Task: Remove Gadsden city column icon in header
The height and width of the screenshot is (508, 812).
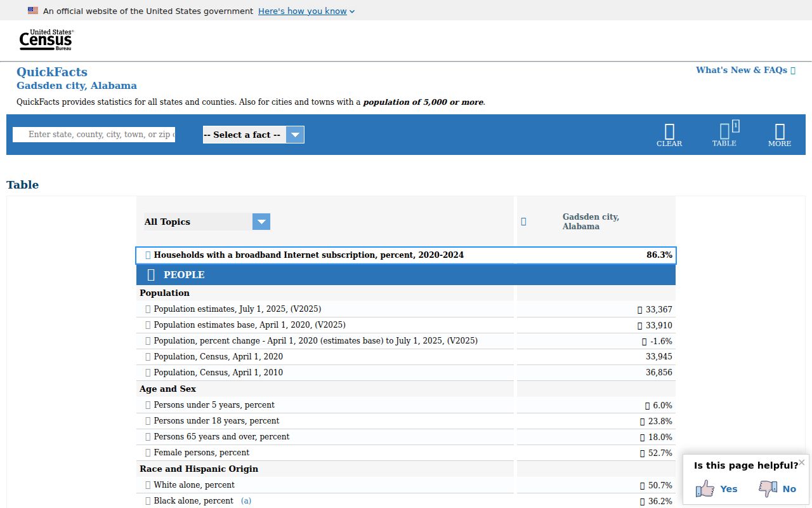Action: (523, 222)
